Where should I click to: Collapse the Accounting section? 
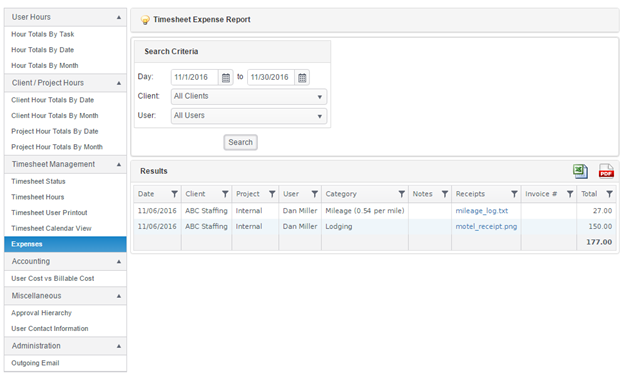[x=119, y=262]
